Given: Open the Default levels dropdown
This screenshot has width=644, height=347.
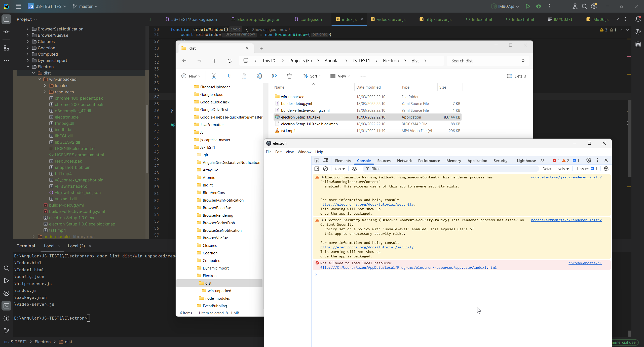Looking at the screenshot, I should pyautogui.click(x=555, y=169).
